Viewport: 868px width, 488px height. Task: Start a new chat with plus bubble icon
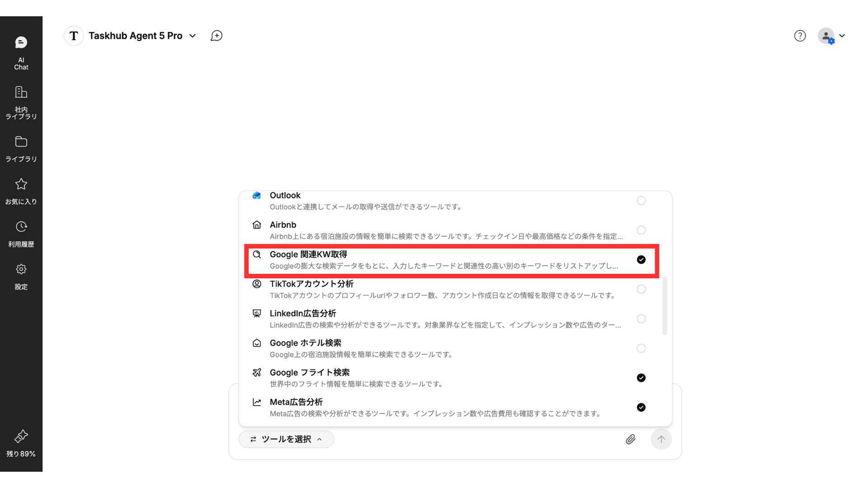point(217,36)
